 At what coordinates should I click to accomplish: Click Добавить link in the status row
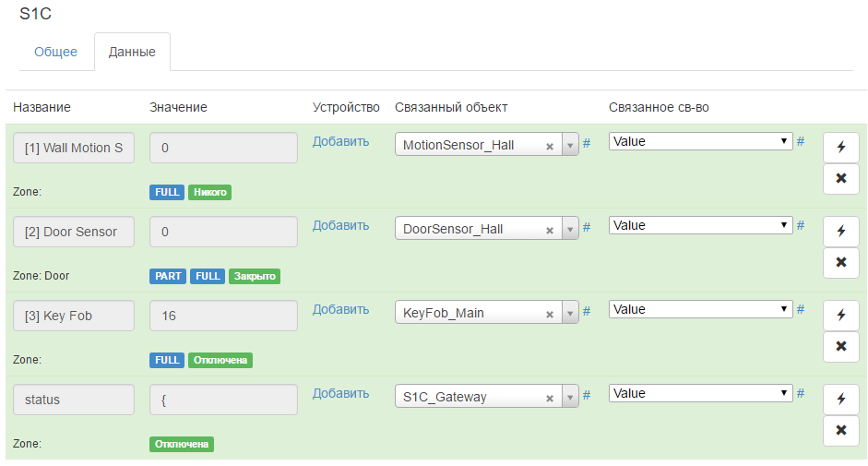coord(340,393)
